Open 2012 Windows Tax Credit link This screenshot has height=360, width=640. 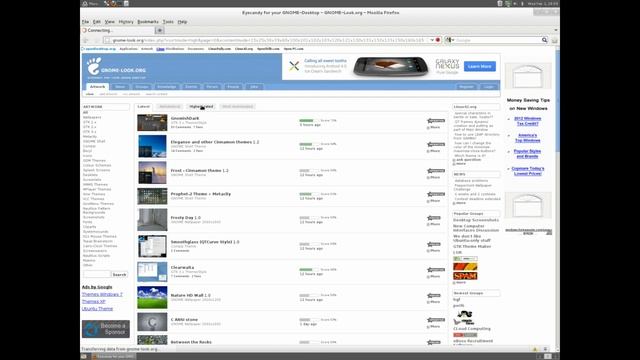click(527, 121)
